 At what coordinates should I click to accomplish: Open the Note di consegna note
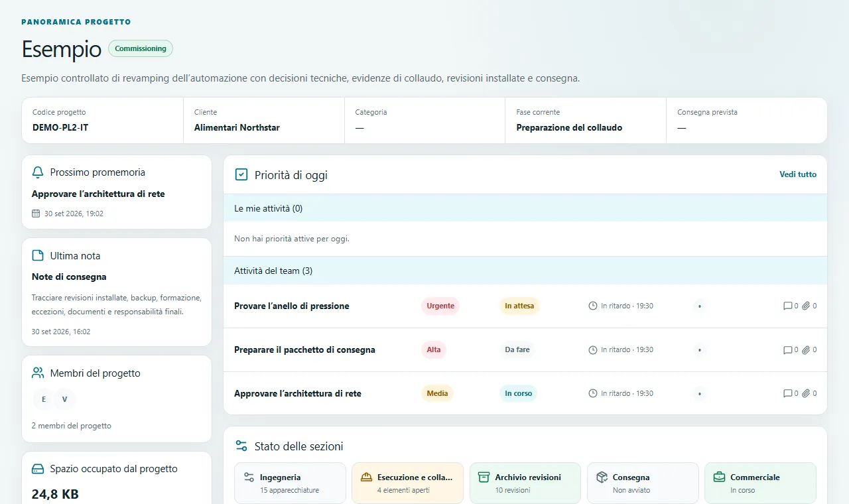[x=69, y=277]
